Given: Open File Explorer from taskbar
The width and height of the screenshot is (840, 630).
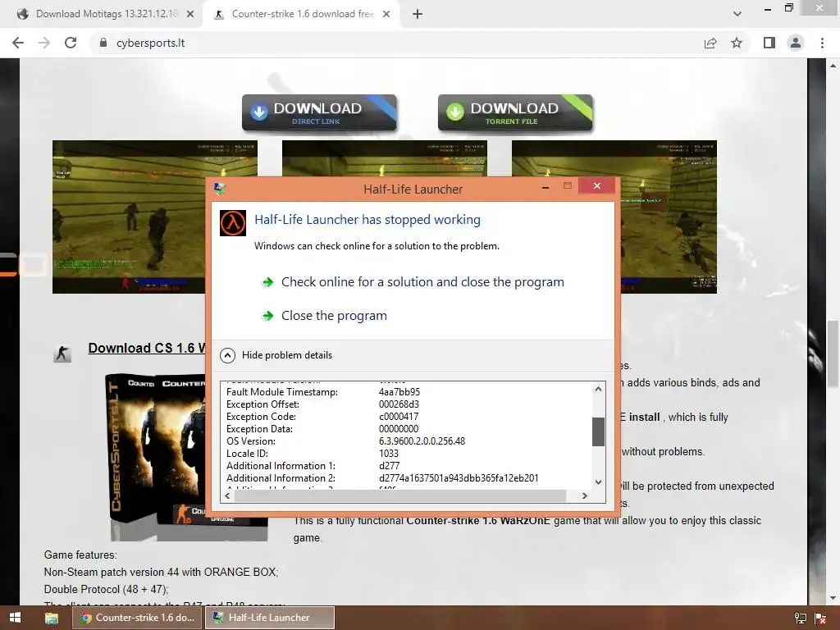Looking at the screenshot, I should tap(52, 619).
